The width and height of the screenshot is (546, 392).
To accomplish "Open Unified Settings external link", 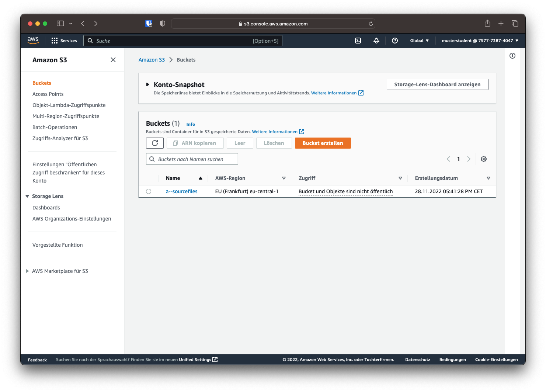I will coord(198,360).
